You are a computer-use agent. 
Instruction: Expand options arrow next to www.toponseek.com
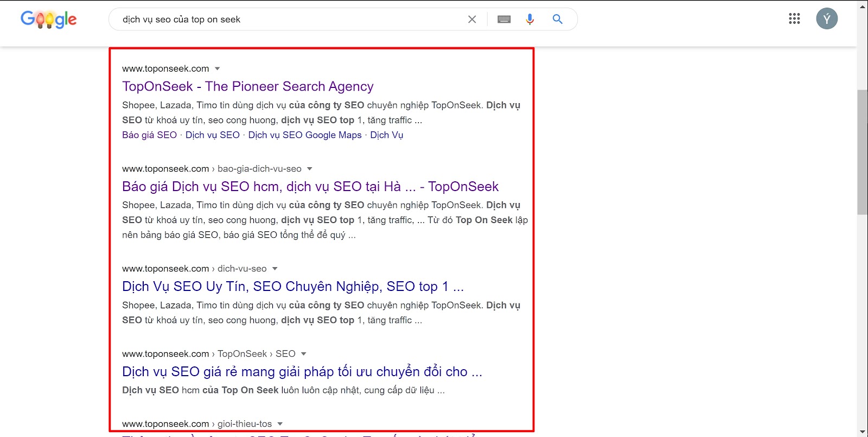[x=218, y=69]
